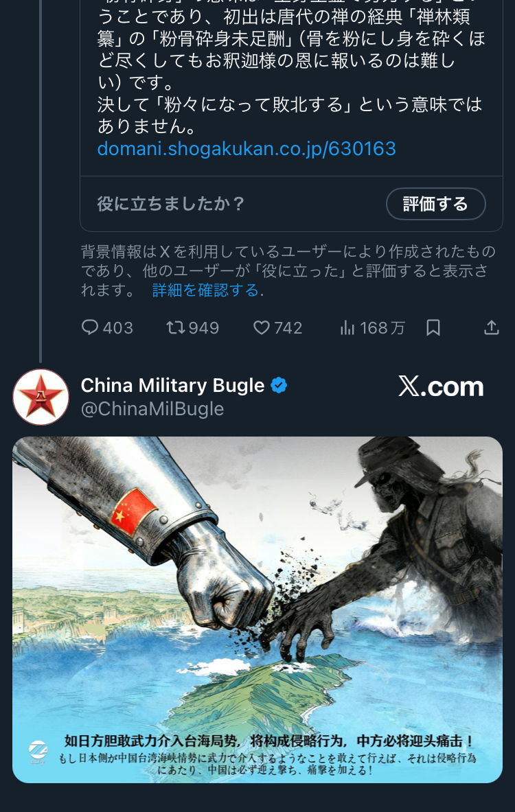Click the China Military Bugle display name
The height and width of the screenshot is (812, 515).
point(172,386)
